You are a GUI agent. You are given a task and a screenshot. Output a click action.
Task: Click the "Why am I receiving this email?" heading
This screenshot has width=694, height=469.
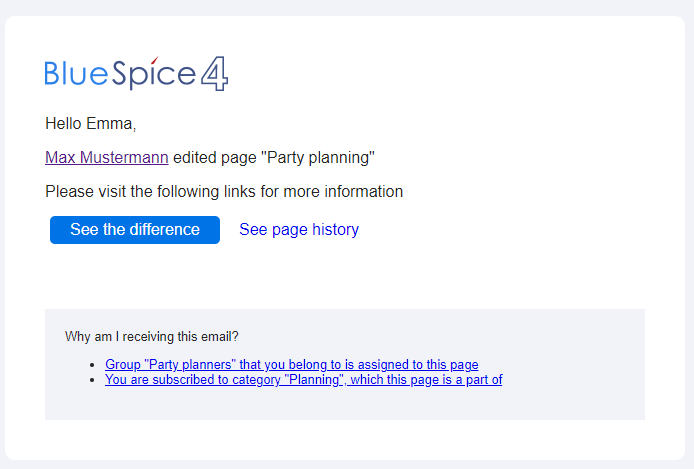[151, 337]
